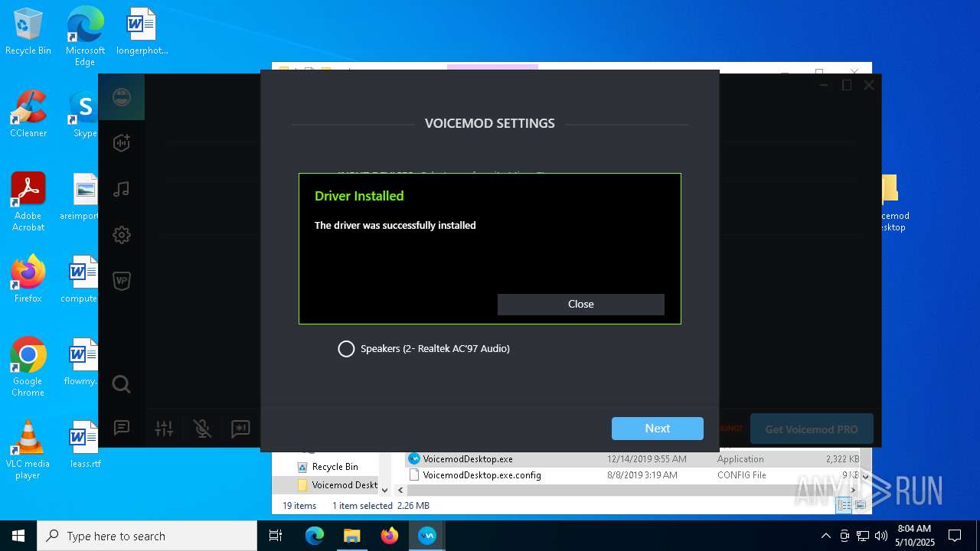Open the VLC media player desktop shortcut
The image size is (980, 551).
point(28,449)
